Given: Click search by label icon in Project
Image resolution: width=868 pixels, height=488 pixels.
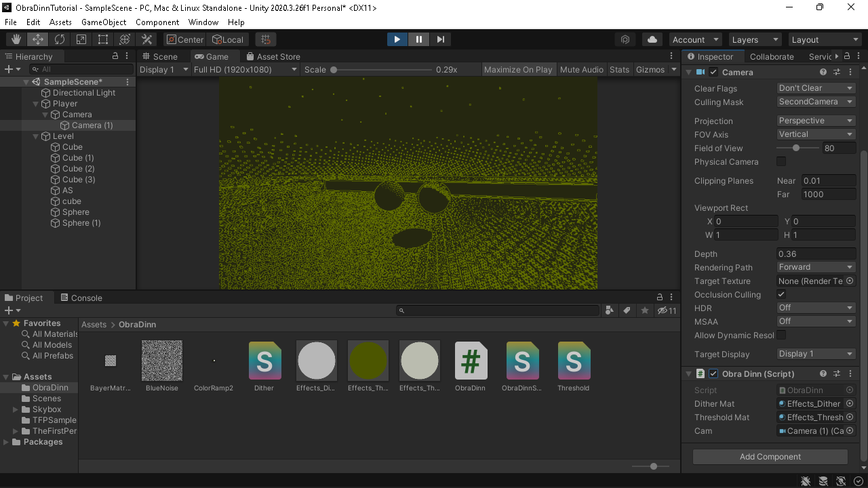Looking at the screenshot, I should pos(627,310).
